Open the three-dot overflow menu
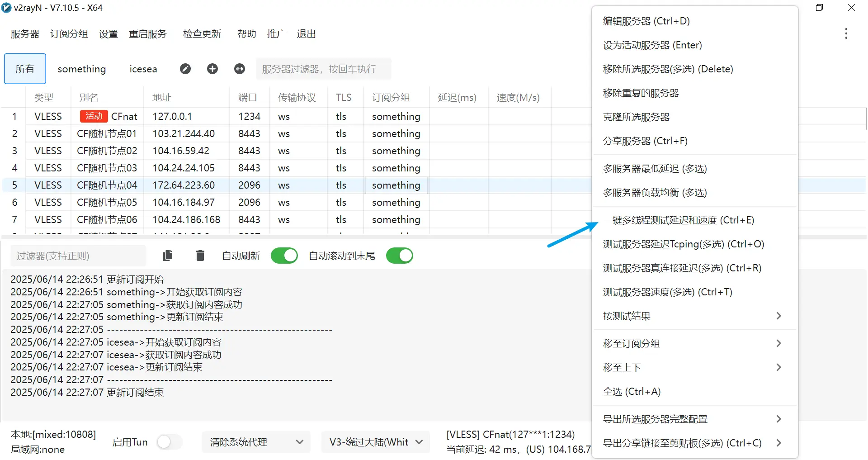This screenshot has width=868, height=460. pos(846,33)
